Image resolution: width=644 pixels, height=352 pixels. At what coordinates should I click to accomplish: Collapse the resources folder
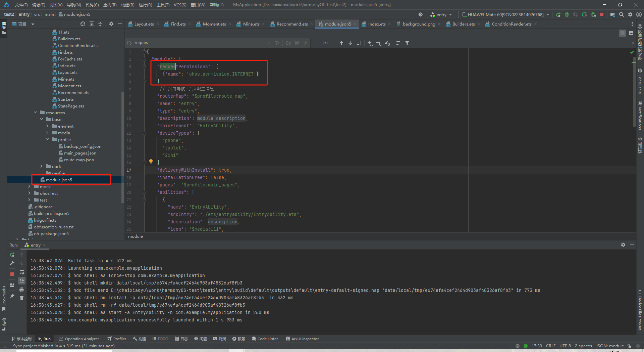(35, 113)
